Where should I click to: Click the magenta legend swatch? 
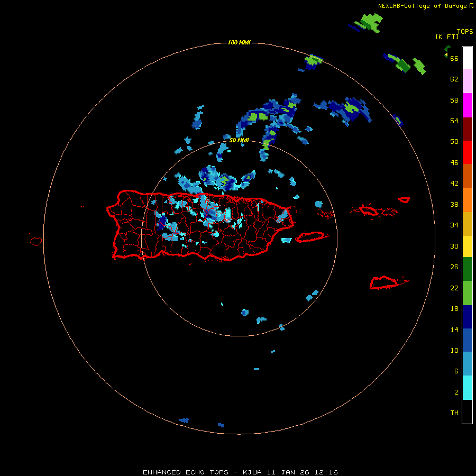(x=467, y=105)
